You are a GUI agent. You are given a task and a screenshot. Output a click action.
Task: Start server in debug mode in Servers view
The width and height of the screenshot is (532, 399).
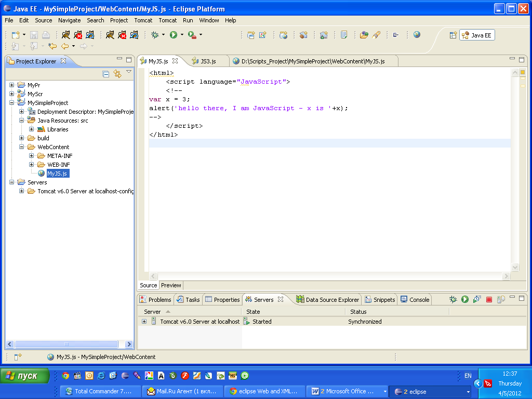coord(453,299)
